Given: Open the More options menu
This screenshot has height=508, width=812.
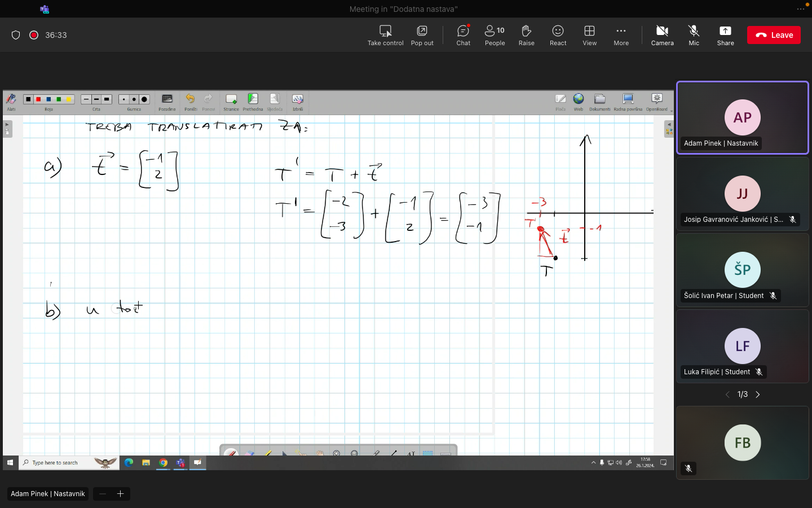Looking at the screenshot, I should [x=621, y=35].
